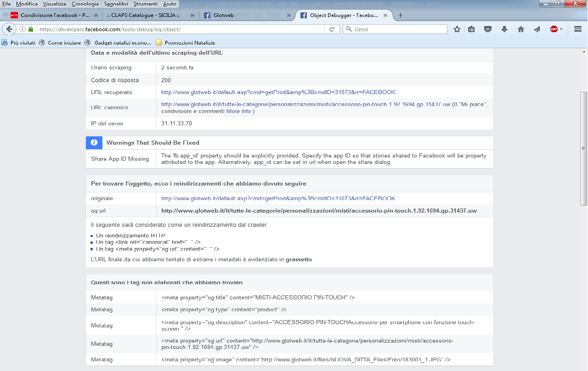
Task: Open the Aiuto menu
Action: tap(170, 4)
